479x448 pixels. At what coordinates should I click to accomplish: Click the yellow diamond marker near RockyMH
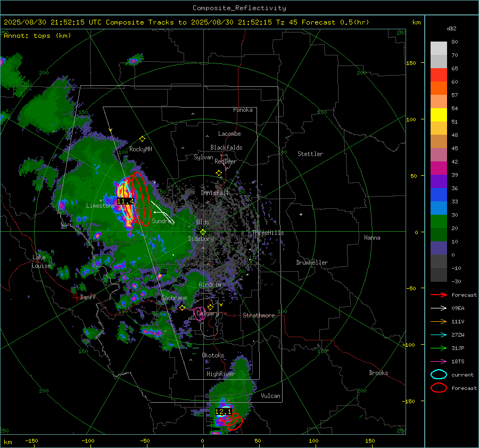142,139
